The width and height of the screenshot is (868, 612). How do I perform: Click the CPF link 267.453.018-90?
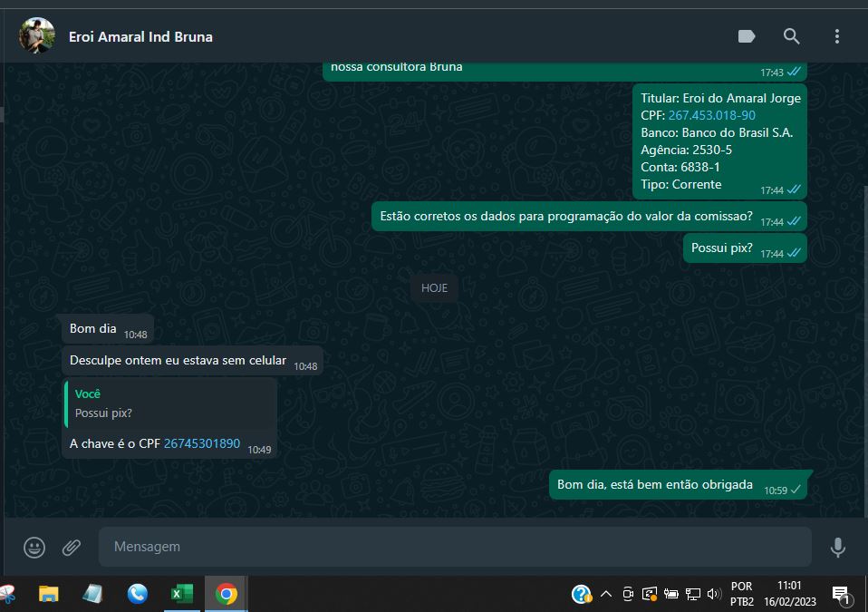point(711,115)
